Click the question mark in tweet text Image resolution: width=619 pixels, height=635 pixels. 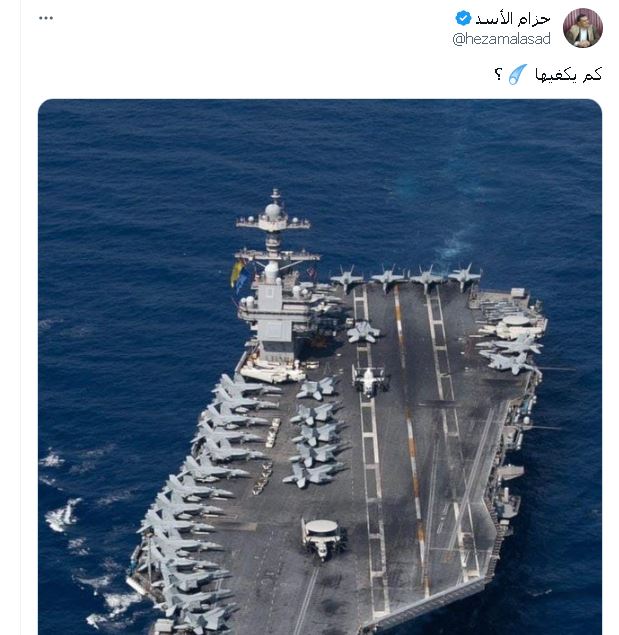point(498,75)
